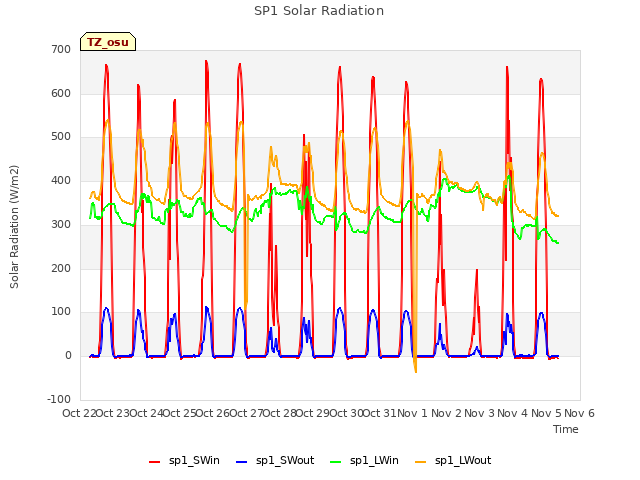Viewport: 640px width, 480px height.
Task: Click the Oct 25 x-axis tick label
Action: (179, 413)
